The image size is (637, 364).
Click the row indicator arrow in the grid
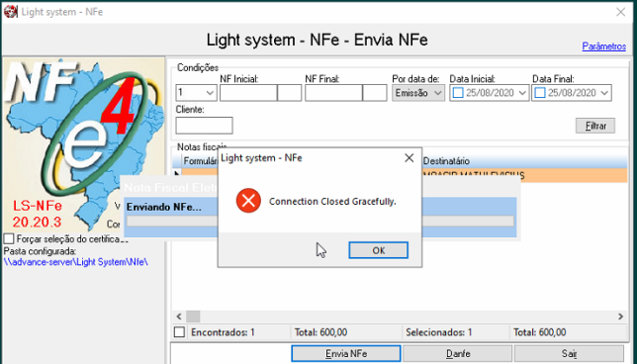tap(177, 175)
